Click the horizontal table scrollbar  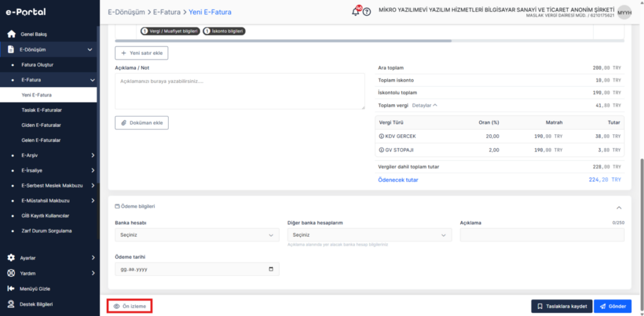tap(284, 41)
